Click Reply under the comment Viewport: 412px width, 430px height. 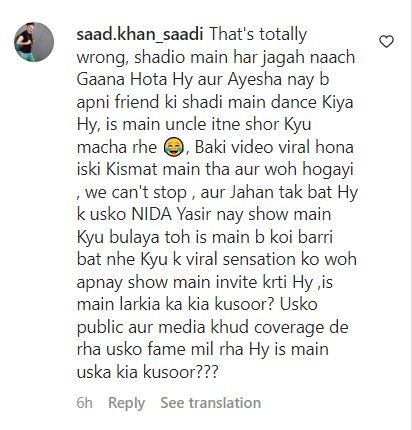coord(126,403)
